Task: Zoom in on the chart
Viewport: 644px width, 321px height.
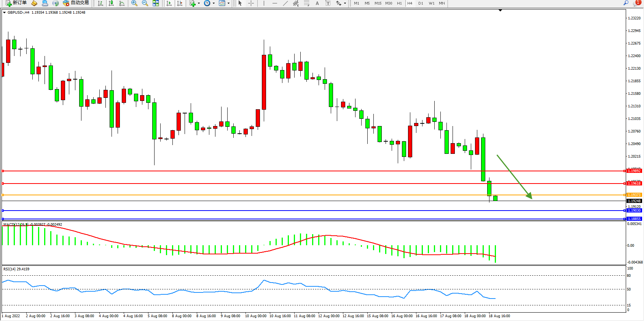Action: [x=134, y=3]
